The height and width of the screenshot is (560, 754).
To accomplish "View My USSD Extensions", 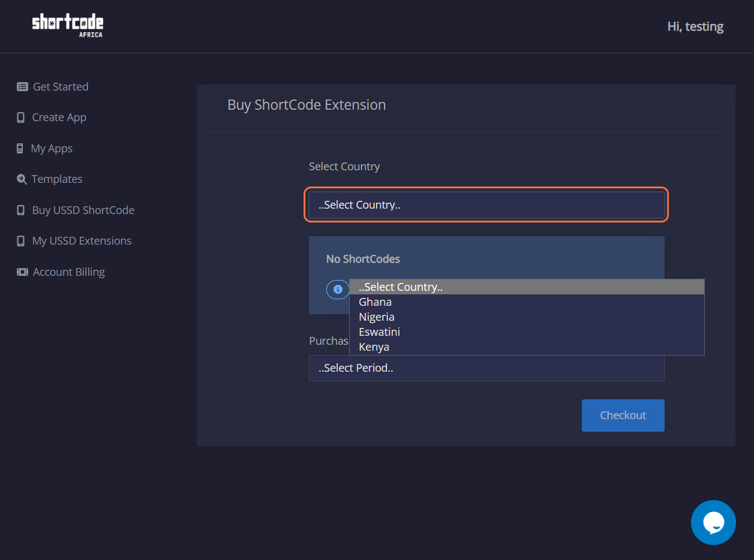I will [82, 241].
